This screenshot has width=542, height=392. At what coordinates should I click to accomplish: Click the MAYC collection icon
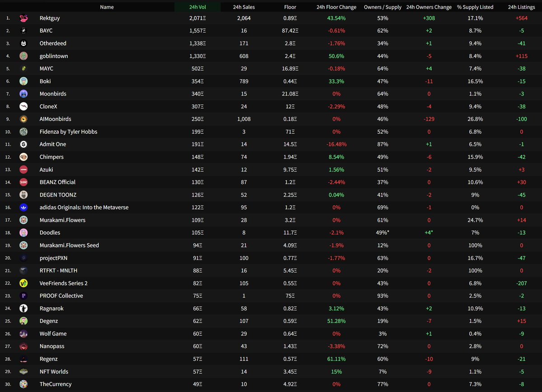23,69
